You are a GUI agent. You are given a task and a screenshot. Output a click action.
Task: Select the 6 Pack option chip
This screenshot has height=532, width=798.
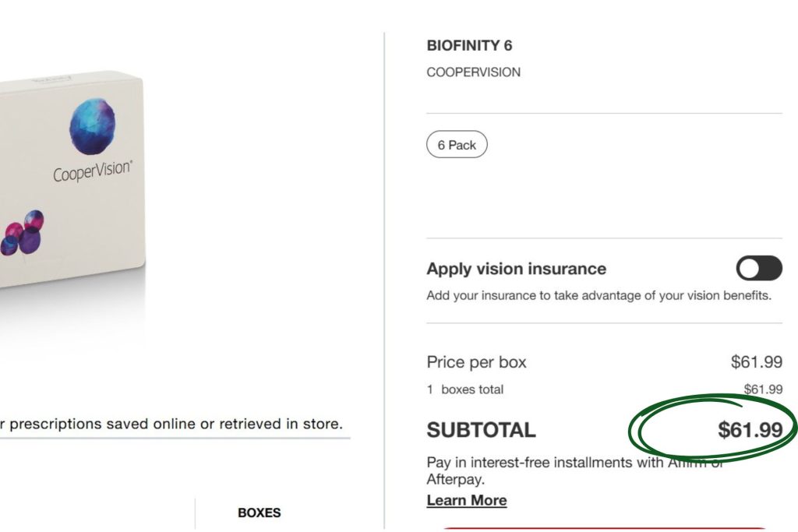[x=457, y=144]
